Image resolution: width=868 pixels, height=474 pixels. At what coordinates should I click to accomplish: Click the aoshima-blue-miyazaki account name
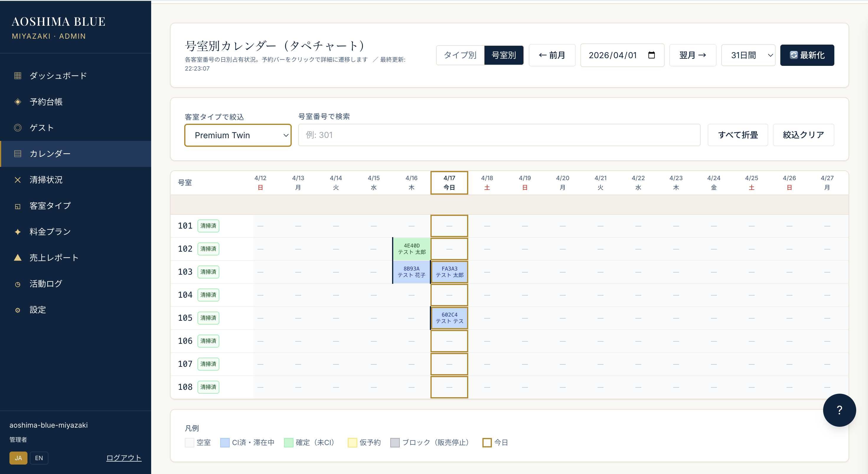pyautogui.click(x=48, y=425)
